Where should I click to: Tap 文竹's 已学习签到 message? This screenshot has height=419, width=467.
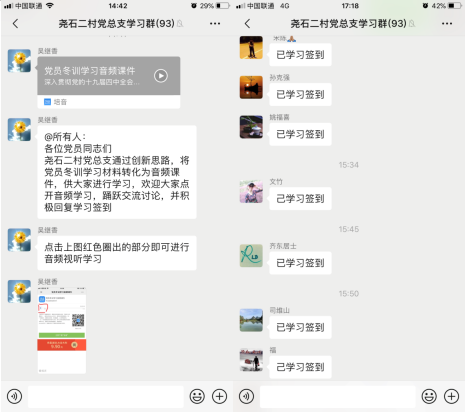(300, 199)
